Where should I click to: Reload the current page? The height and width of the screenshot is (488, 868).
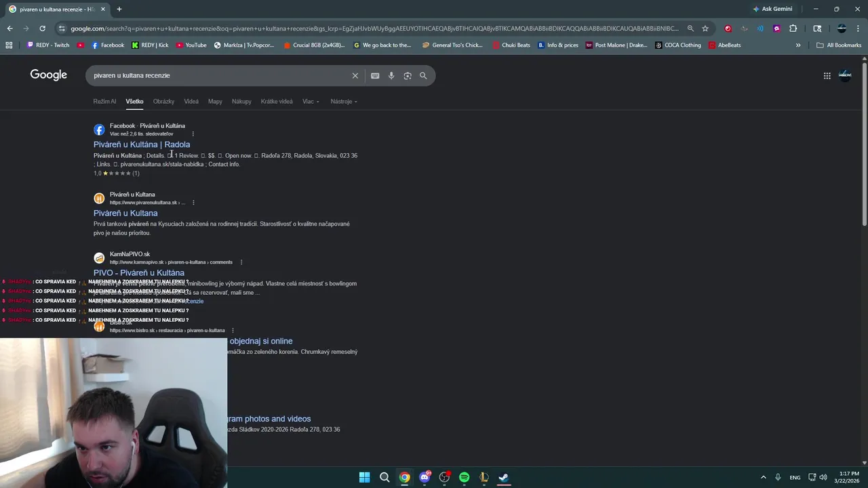click(x=42, y=28)
